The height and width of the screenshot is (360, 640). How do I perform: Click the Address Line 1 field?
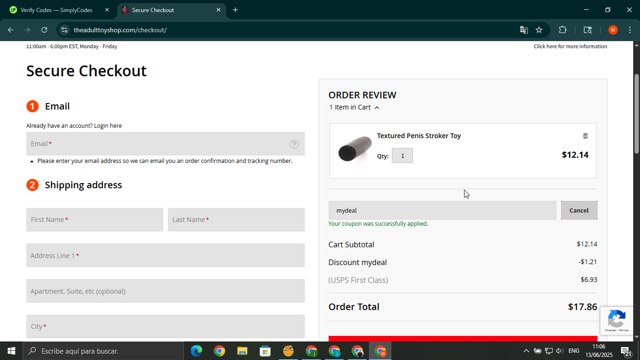[165, 256]
